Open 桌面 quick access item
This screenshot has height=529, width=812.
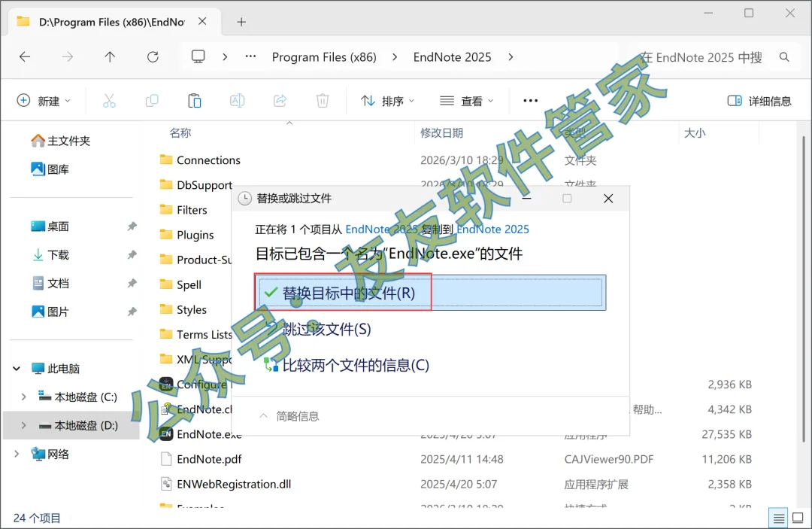tap(50, 226)
